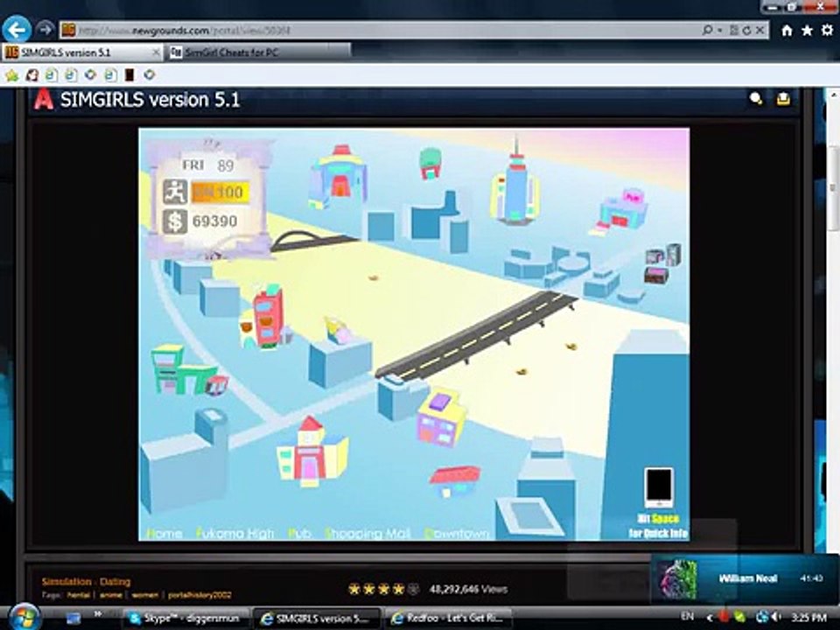The image size is (840, 630).
Task: Select the school building with red roof
Action: 311,452
